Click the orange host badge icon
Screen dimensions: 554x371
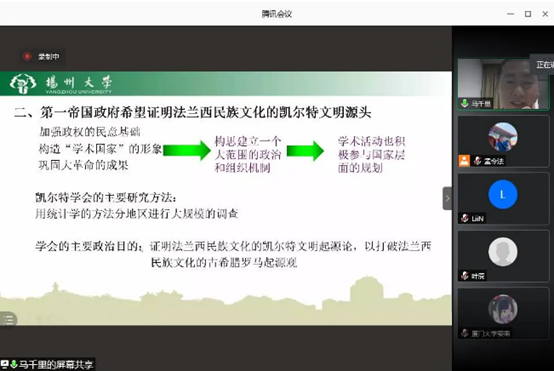(x=464, y=161)
